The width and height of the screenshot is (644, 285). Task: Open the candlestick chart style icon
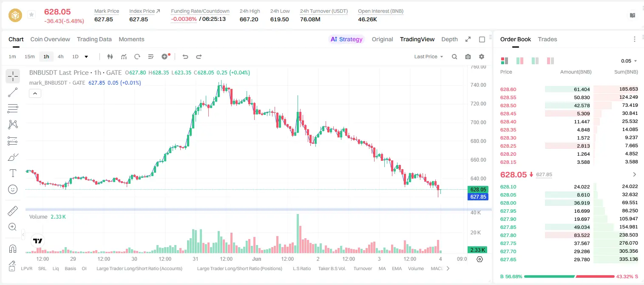[110, 57]
